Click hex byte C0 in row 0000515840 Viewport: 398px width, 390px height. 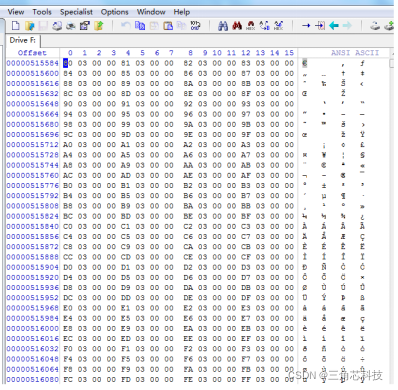pyautogui.click(x=68, y=226)
